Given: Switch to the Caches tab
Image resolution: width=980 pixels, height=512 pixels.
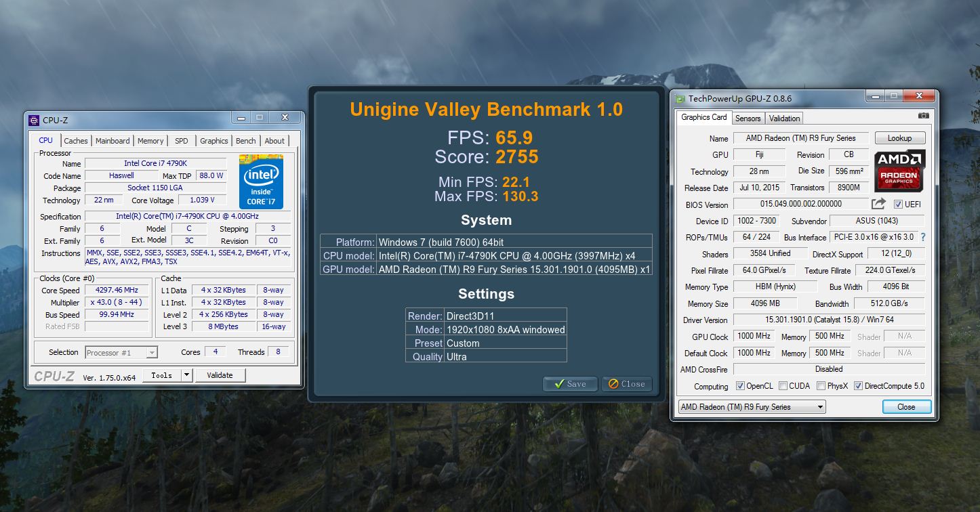Looking at the screenshot, I should (76, 141).
